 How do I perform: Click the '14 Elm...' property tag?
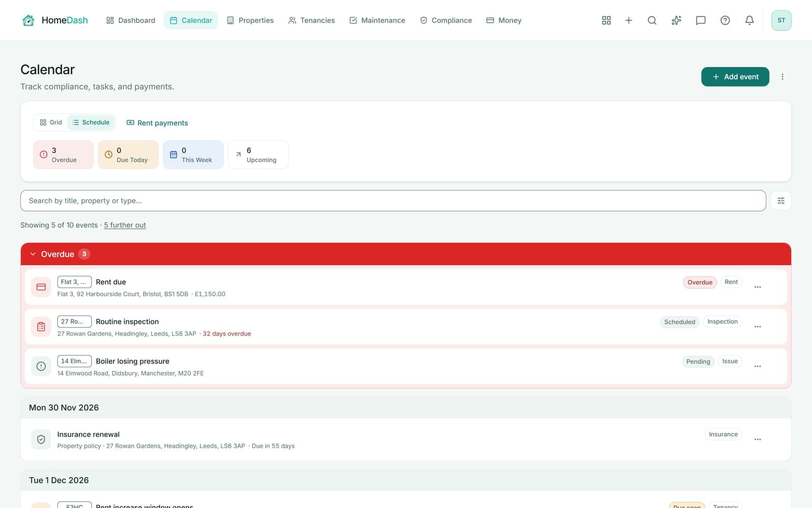tap(75, 361)
